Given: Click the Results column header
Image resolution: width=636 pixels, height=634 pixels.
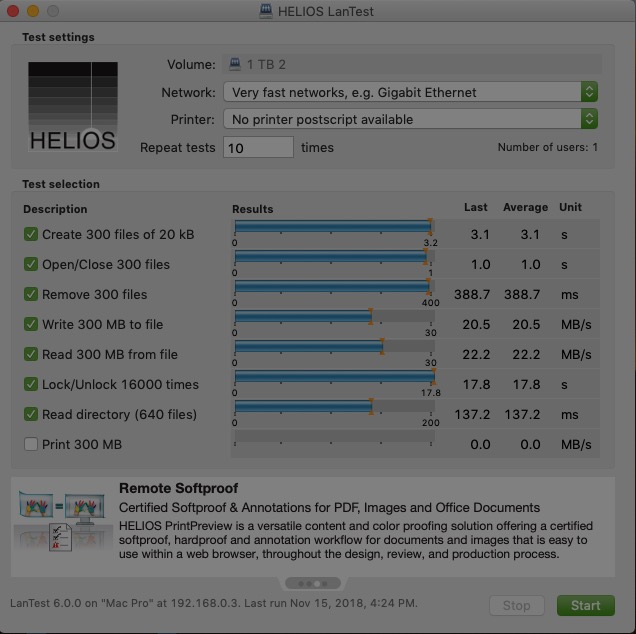Looking at the screenshot, I should pyautogui.click(x=252, y=209).
